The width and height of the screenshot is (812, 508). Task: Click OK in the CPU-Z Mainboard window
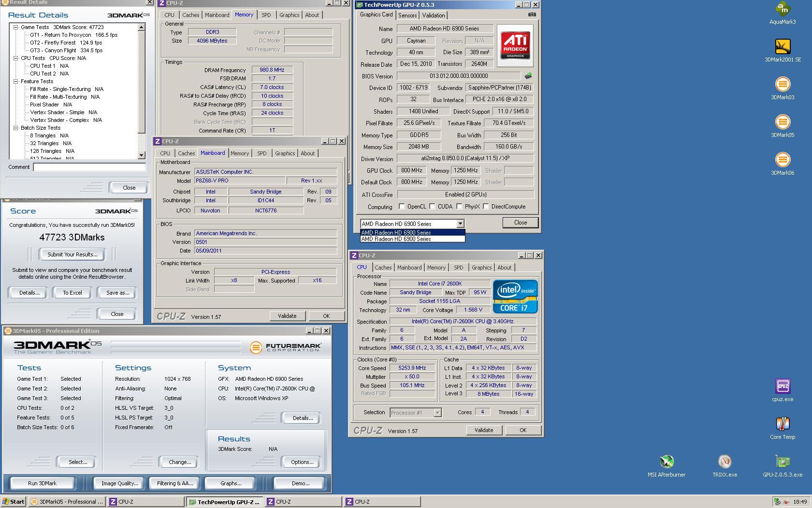tap(326, 316)
